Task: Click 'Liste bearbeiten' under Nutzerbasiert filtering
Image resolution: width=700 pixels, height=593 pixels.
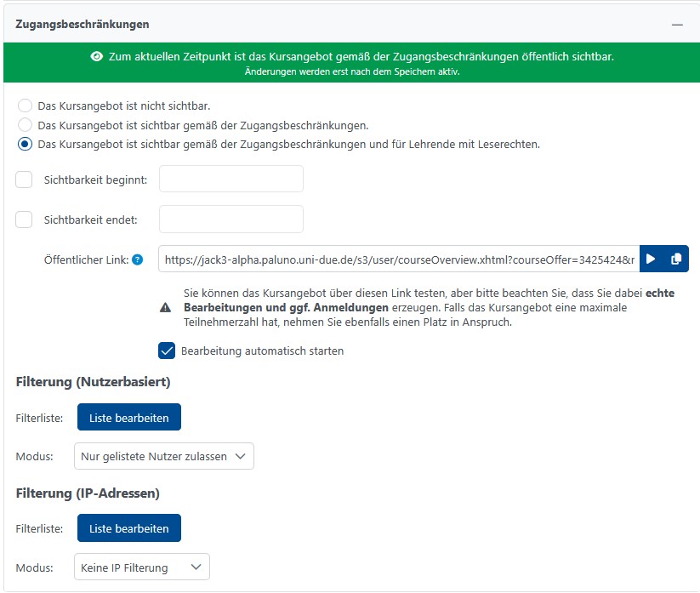Action: click(x=129, y=418)
